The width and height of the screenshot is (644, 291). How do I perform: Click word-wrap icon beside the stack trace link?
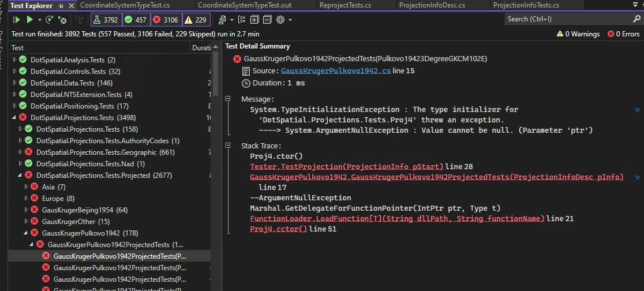(x=638, y=178)
